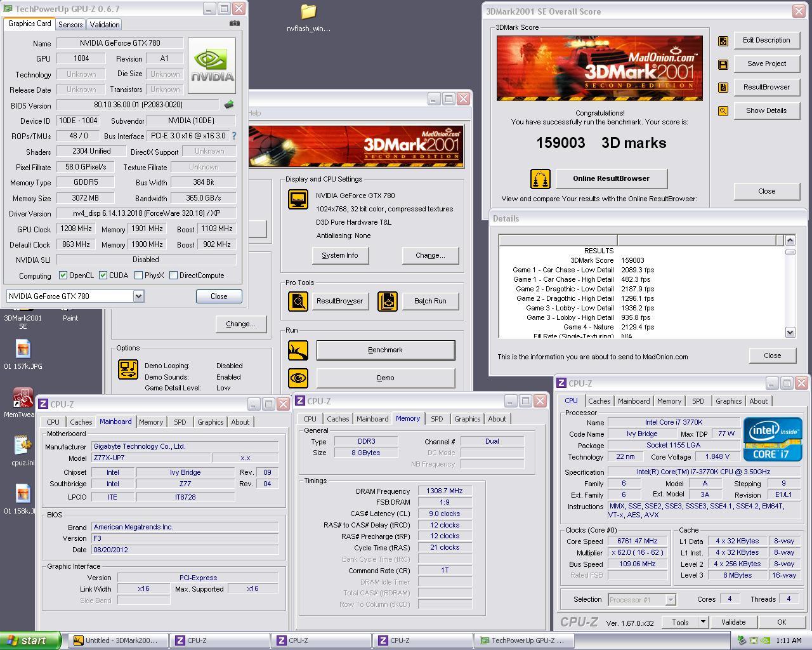Click the Validate button in CPU-Z
812x650 pixels.
[733, 623]
